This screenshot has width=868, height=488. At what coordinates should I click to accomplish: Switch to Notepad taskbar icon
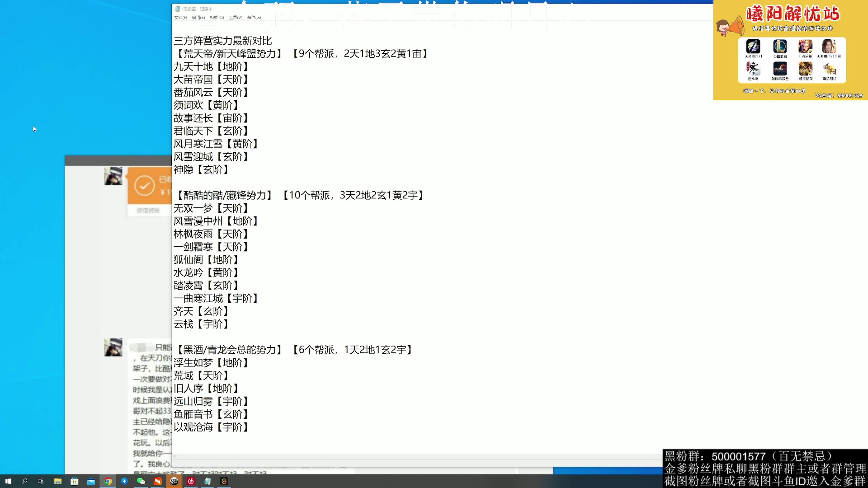[x=207, y=481]
